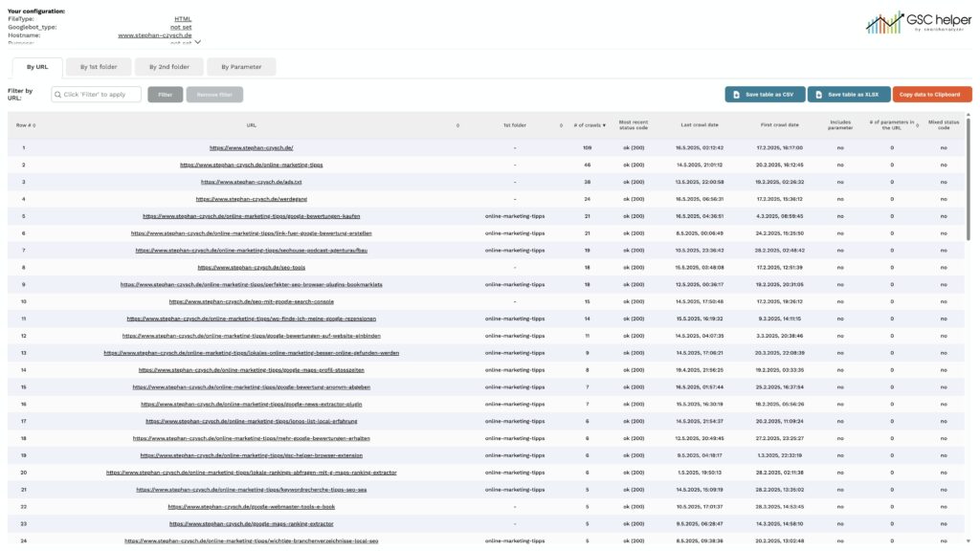Open the google-news-extractor-plugin URL link
The image size is (980, 551).
tap(252, 405)
